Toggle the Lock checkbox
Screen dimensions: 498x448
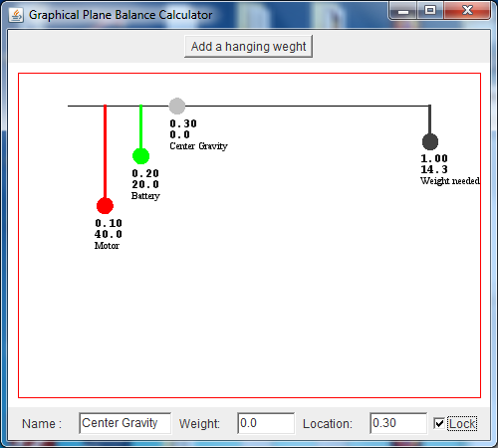point(439,423)
